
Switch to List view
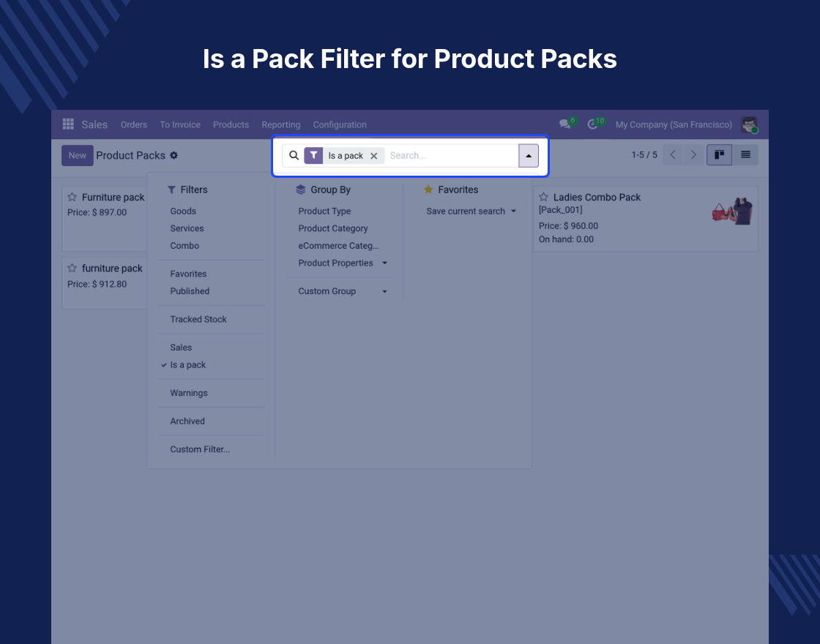pos(745,154)
